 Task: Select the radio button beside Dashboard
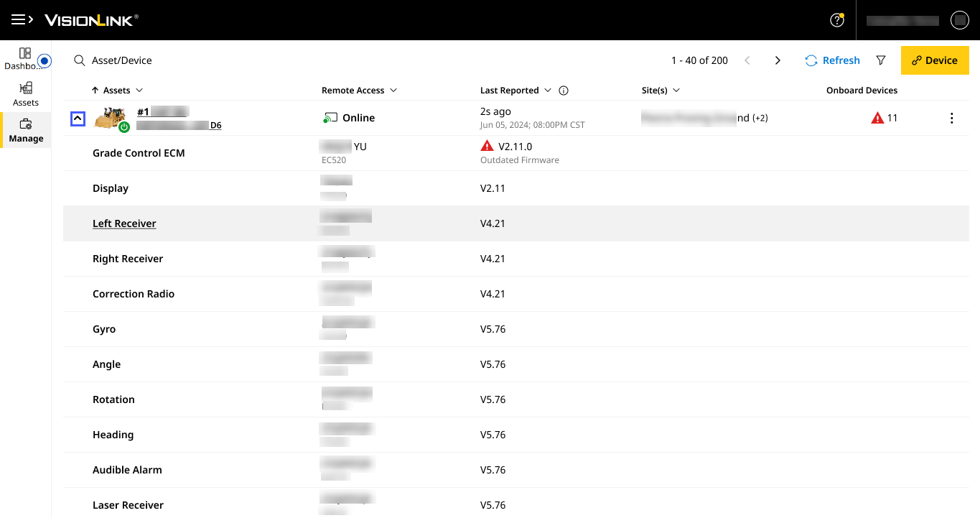45,61
